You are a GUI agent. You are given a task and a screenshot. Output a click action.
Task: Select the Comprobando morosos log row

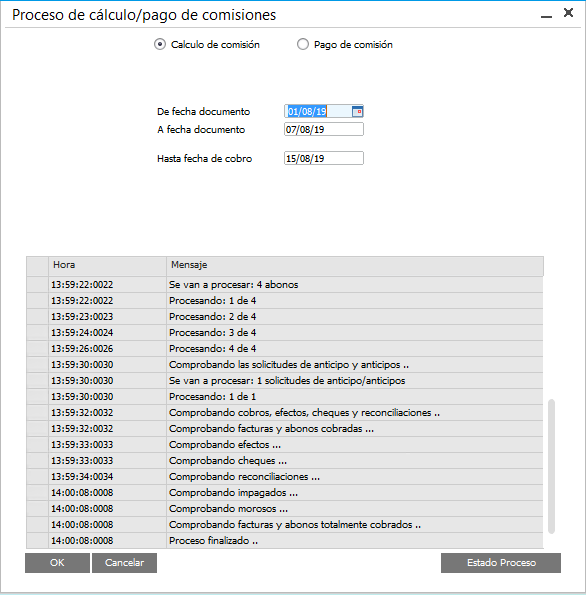pyautogui.click(x=285, y=509)
